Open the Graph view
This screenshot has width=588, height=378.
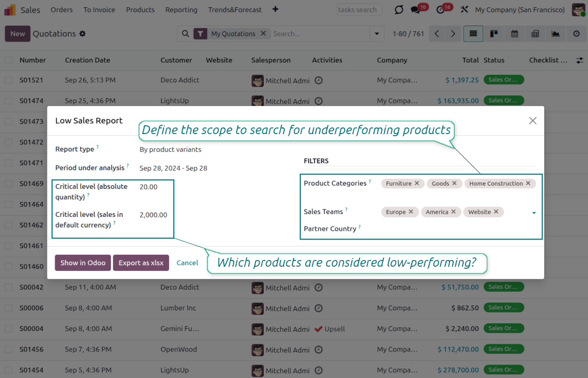[556, 34]
